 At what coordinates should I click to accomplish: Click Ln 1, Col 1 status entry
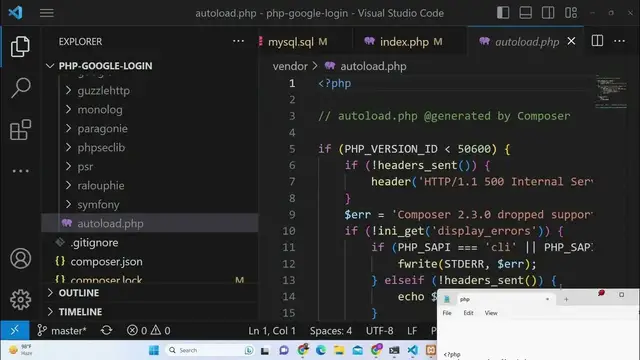[x=272, y=331]
